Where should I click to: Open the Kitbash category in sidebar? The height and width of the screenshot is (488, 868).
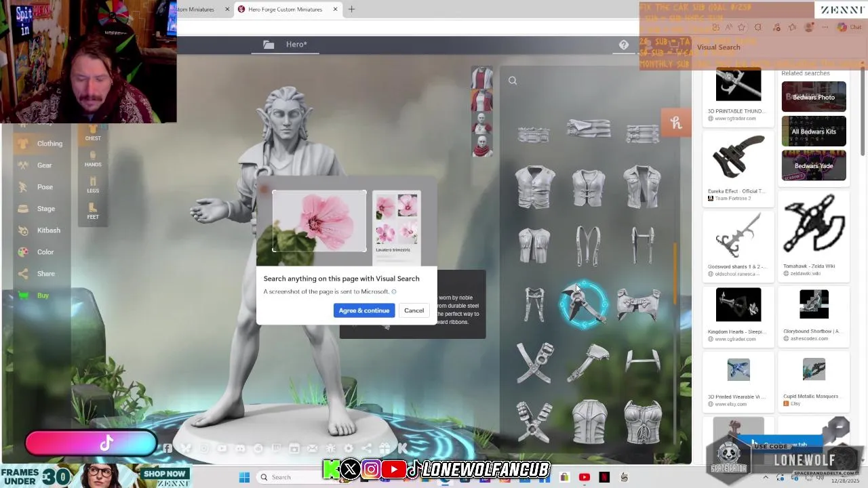[39, 230]
